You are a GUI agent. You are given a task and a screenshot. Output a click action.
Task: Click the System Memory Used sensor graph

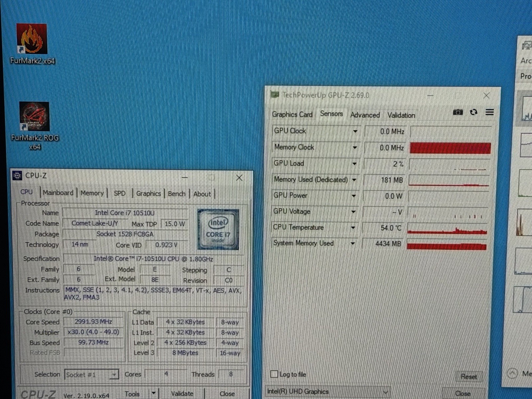447,244
